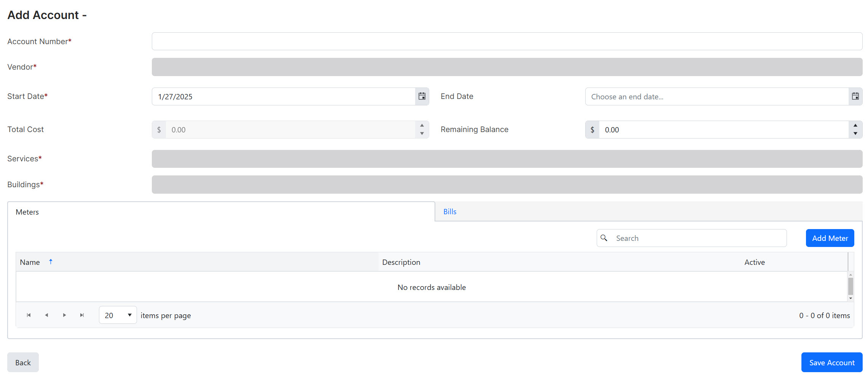Open the Vendor dropdown field

(506, 67)
